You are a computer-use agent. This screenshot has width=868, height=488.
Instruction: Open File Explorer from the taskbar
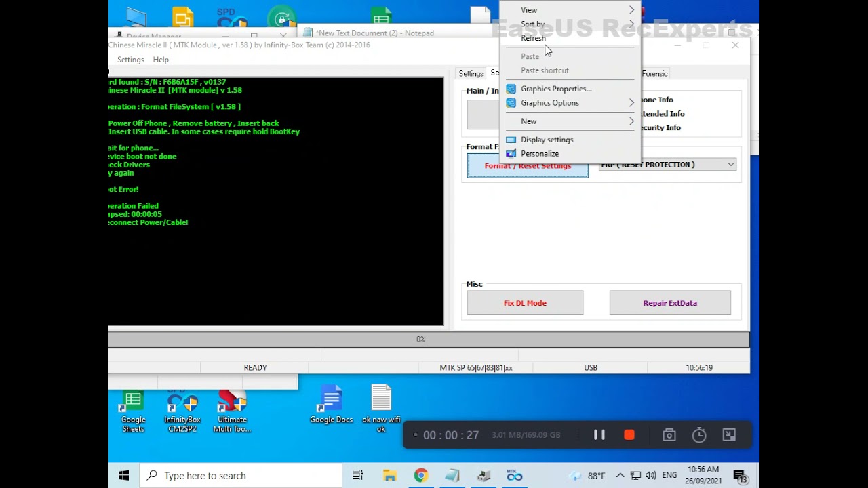point(389,476)
